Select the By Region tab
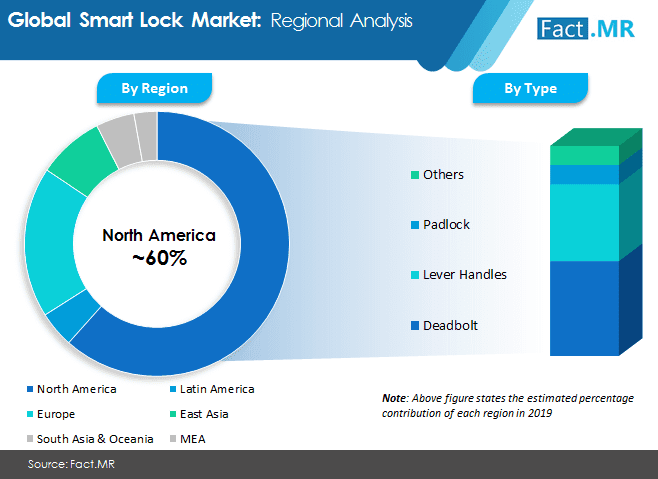Screen dimensions: 658x479 click(154, 88)
